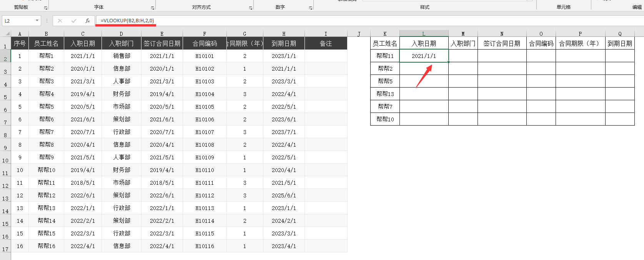644x260 pixels.
Task: Select contract code cell H10108
Action: [x=205, y=145]
